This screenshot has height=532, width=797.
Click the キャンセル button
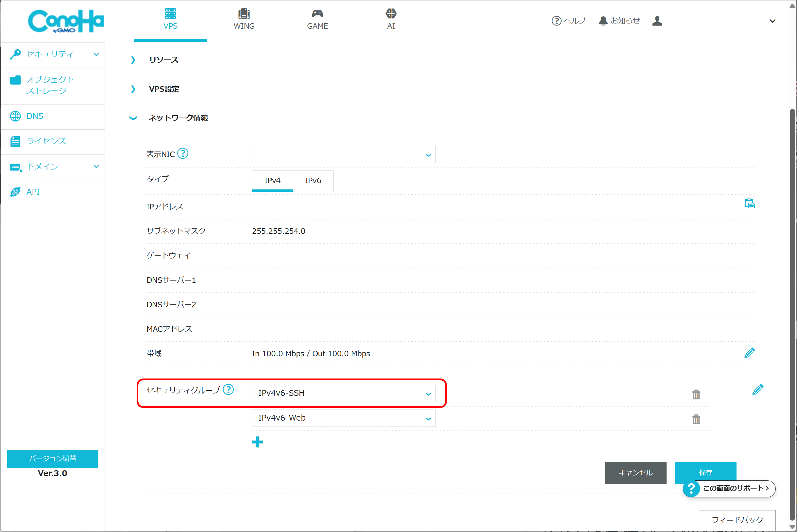[x=635, y=472]
